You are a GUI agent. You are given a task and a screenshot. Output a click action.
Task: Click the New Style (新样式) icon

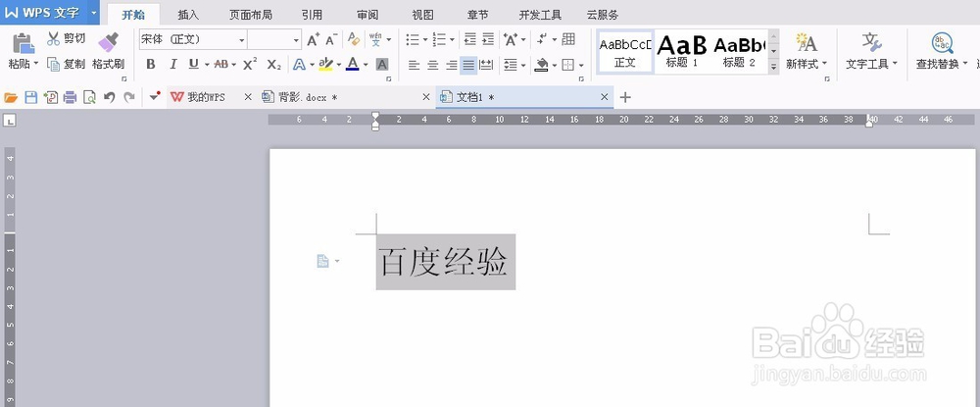point(807,42)
